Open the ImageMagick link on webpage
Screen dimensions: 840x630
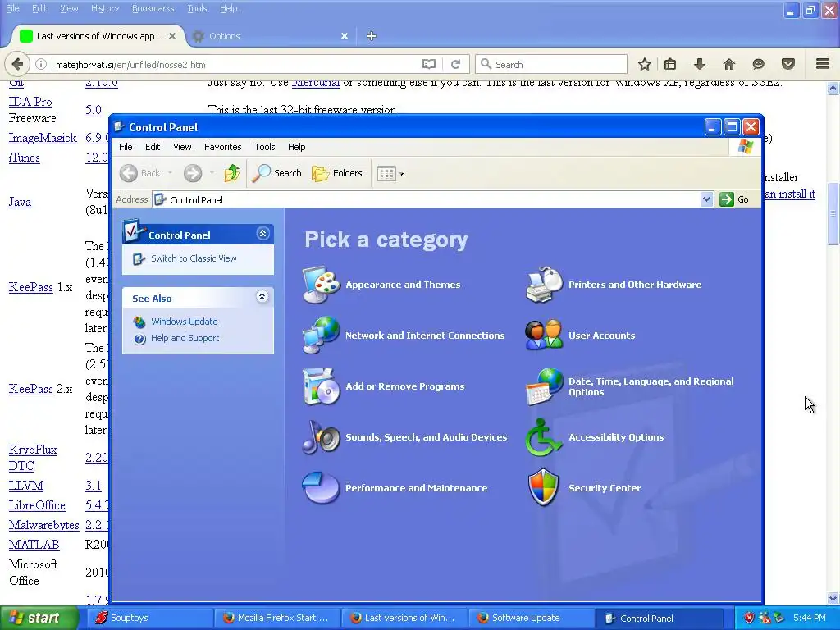pyautogui.click(x=43, y=138)
